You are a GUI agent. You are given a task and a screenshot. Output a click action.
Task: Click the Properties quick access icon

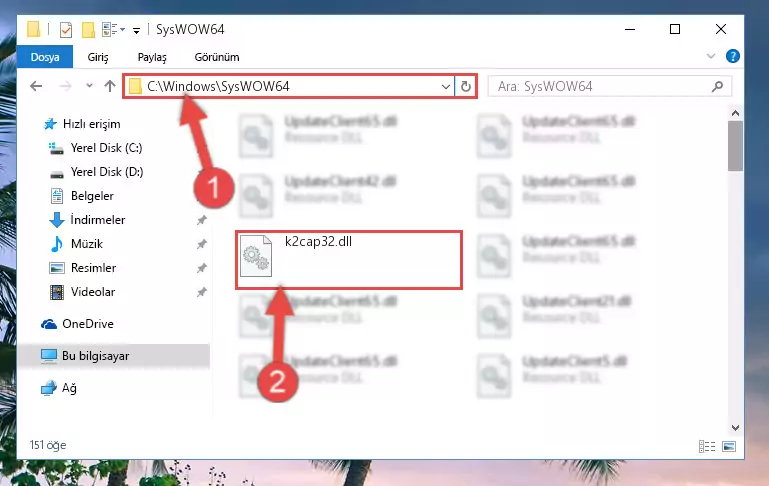point(66,30)
